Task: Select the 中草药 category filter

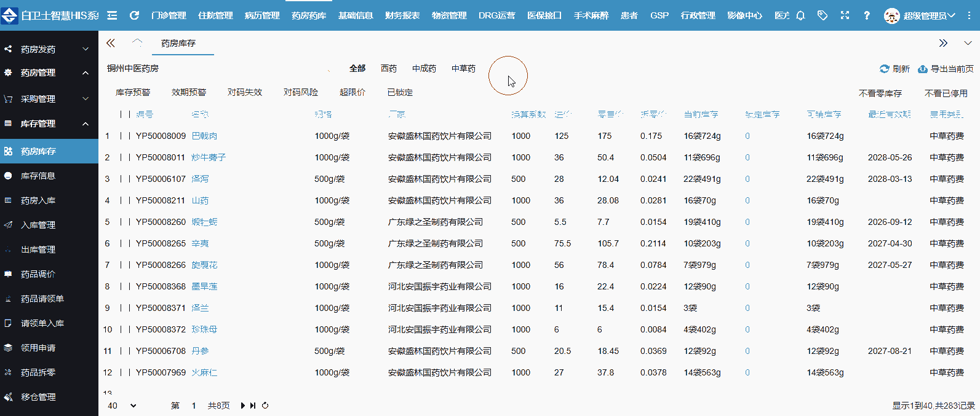Action: pyautogui.click(x=463, y=69)
